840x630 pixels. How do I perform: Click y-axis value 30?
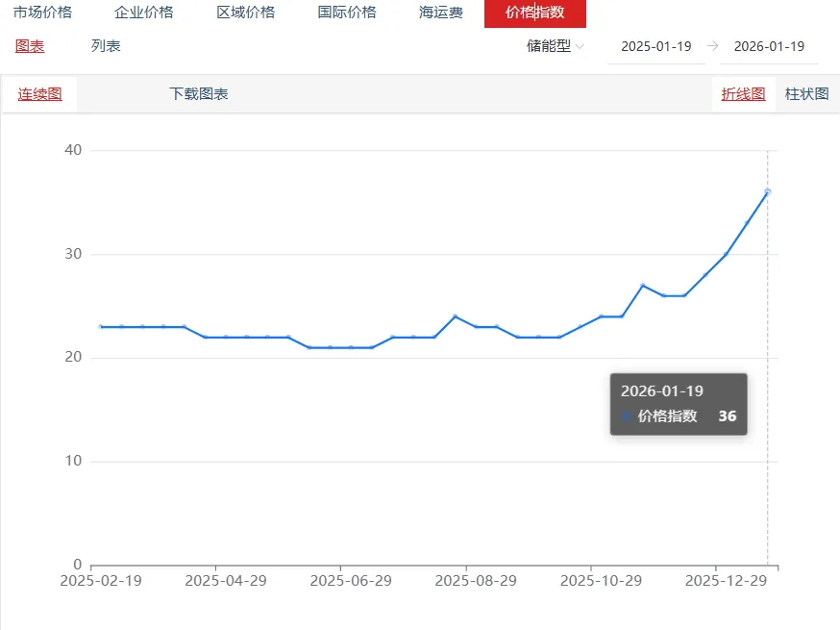73,254
